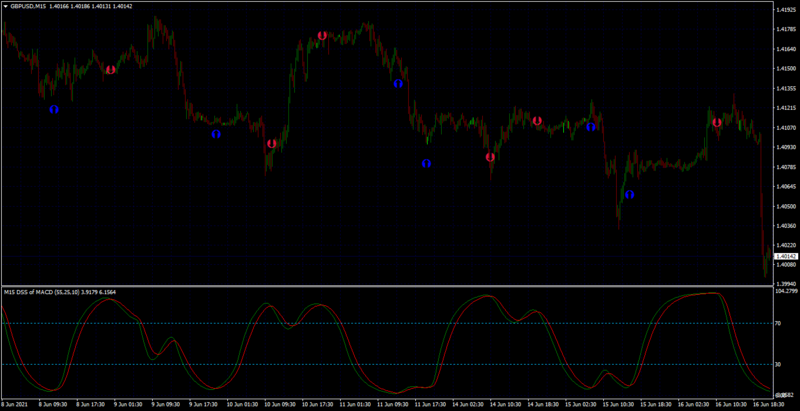Viewport: 800px width, 411px height.
Task: Open the chart menu triangle beside GBPUSD,M15
Action: (6, 7)
